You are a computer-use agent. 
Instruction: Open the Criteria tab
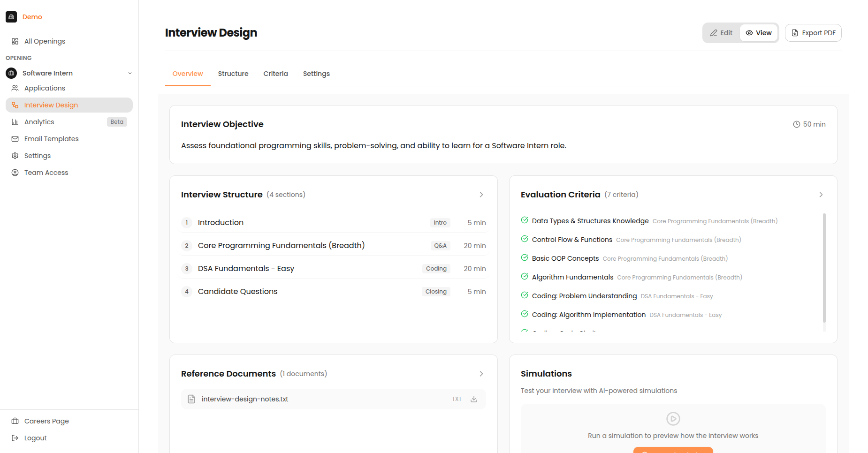click(x=275, y=74)
